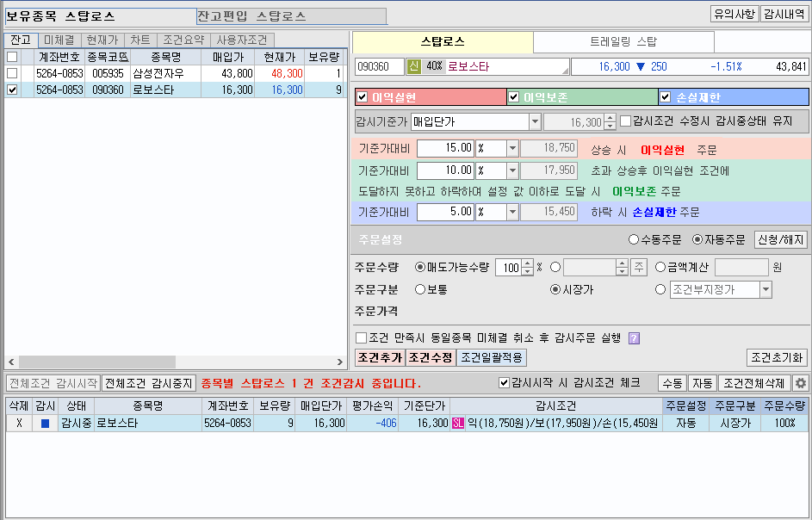The height and width of the screenshot is (520, 812).
Task: Click the stepper on share quantity field
Action: click(x=622, y=267)
